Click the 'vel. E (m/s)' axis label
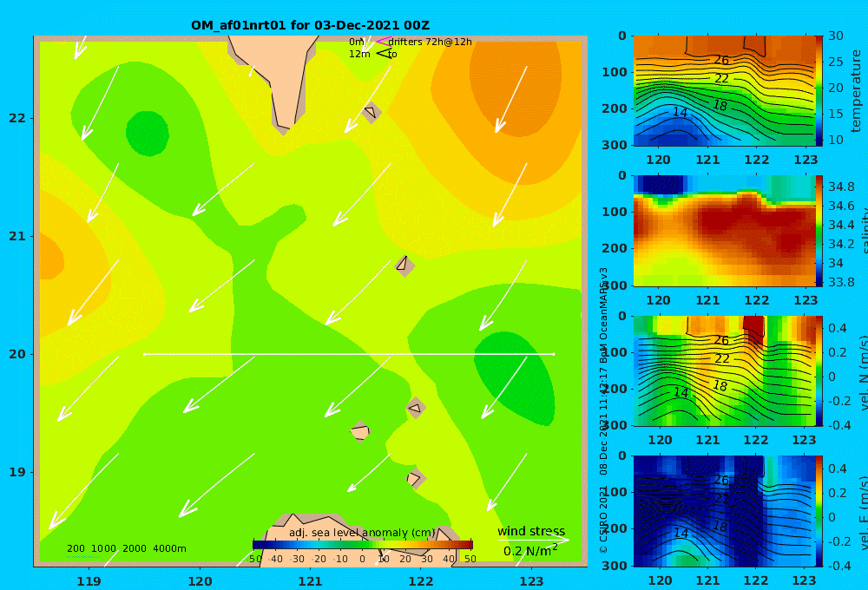Viewport: 868px width, 590px height. (x=863, y=513)
